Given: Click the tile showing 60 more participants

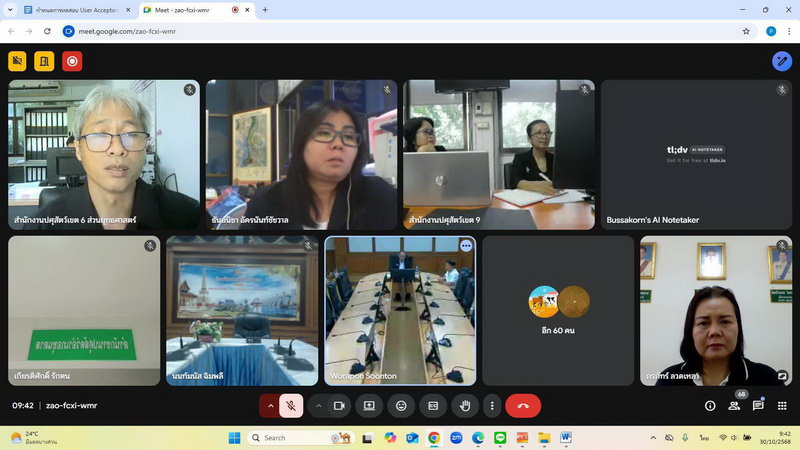Looking at the screenshot, I should point(558,311).
